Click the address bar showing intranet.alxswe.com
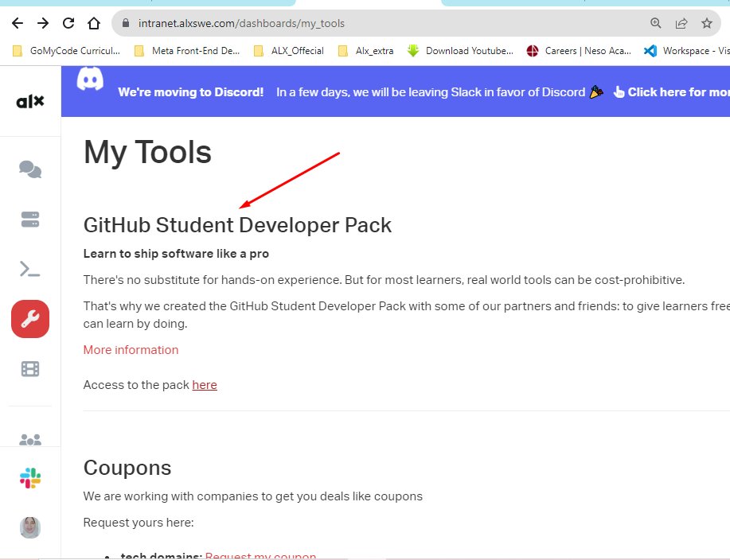The height and width of the screenshot is (560, 730). (239, 23)
